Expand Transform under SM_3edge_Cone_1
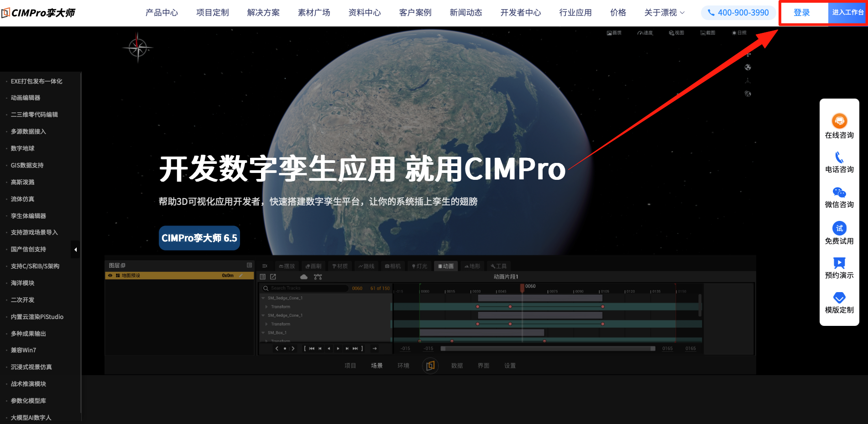Image resolution: width=868 pixels, height=424 pixels. (x=267, y=307)
